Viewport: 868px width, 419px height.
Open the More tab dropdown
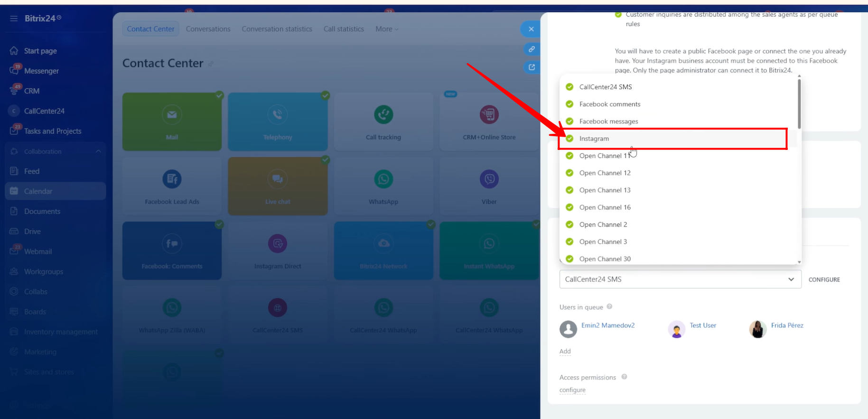[x=387, y=29]
